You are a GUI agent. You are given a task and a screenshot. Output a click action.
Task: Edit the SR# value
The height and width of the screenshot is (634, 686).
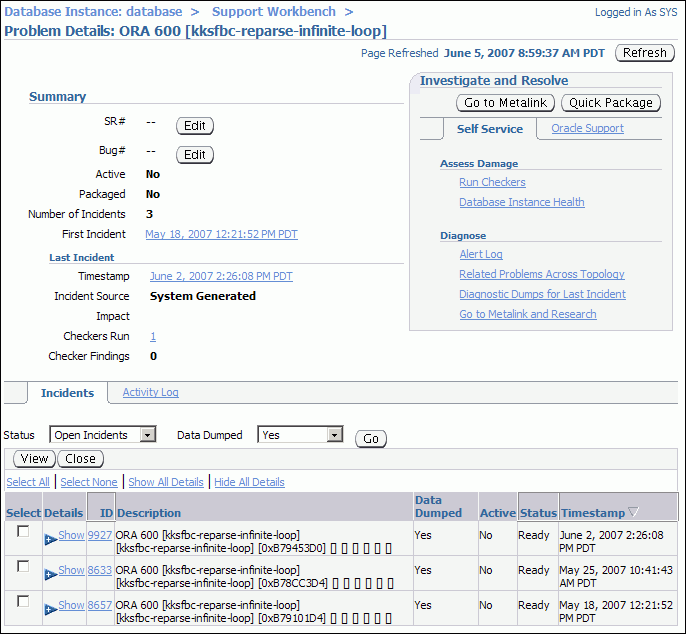click(x=195, y=126)
